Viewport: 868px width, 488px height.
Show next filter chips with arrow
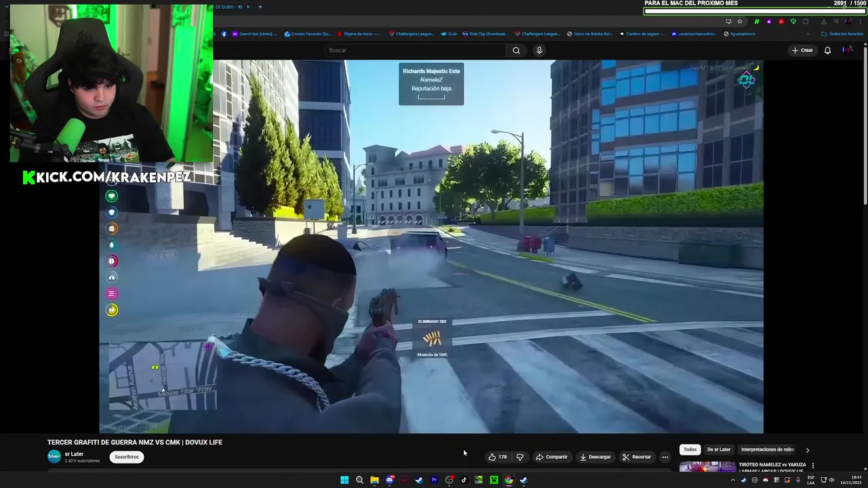(807, 450)
